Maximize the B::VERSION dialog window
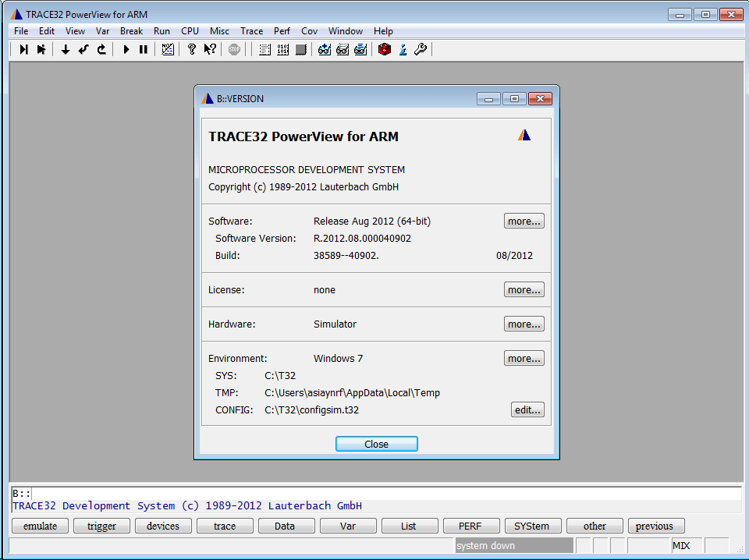 point(514,99)
